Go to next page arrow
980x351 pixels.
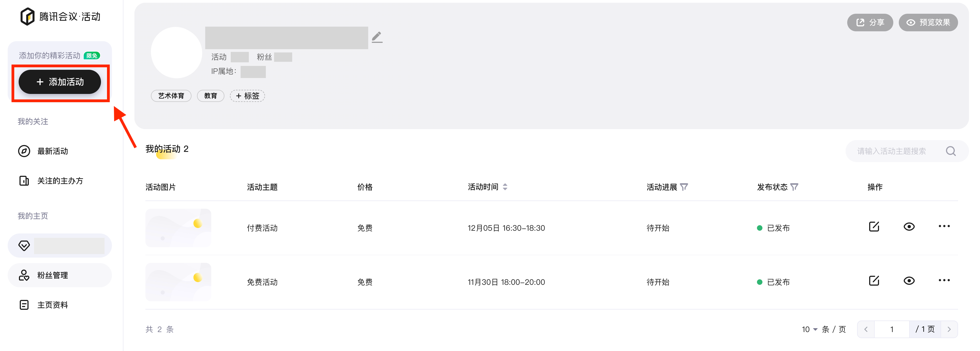pyautogui.click(x=949, y=329)
